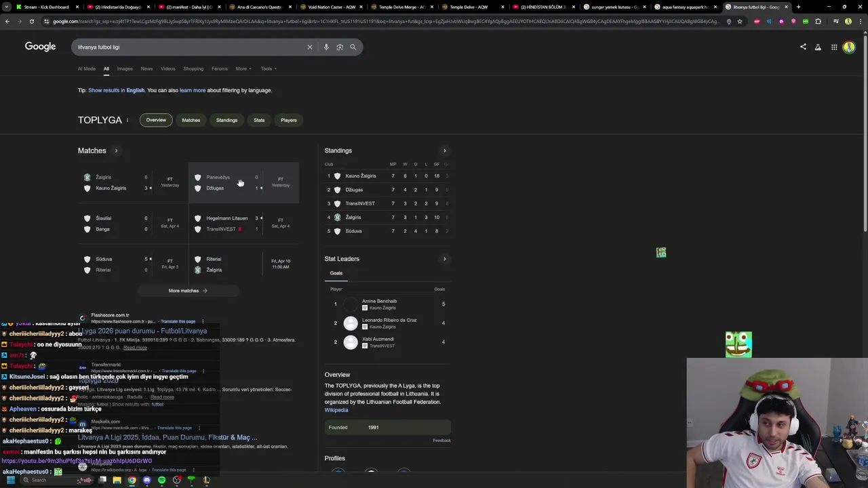Open the Google account avatar menu
The image size is (868, 488).
point(849,47)
